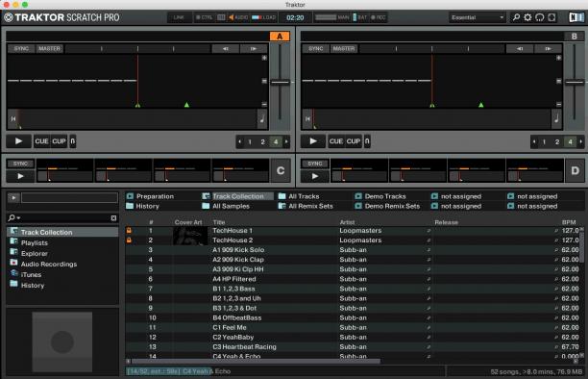Open Preferences gear icon

click(x=527, y=17)
